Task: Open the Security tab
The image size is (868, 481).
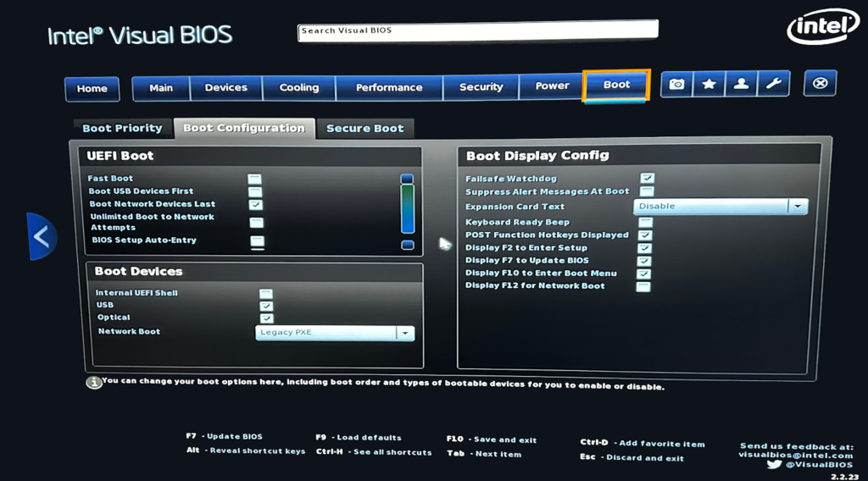Action: 481,87
